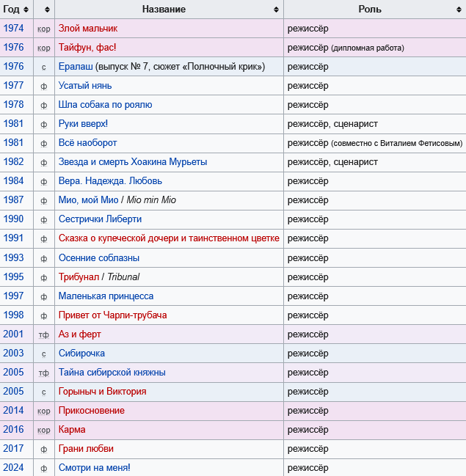Click year link 1984
The image size is (466, 476).
(13, 181)
